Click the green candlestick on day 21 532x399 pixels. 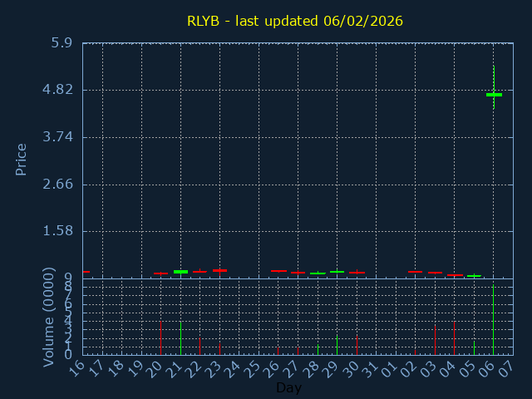click(180, 272)
